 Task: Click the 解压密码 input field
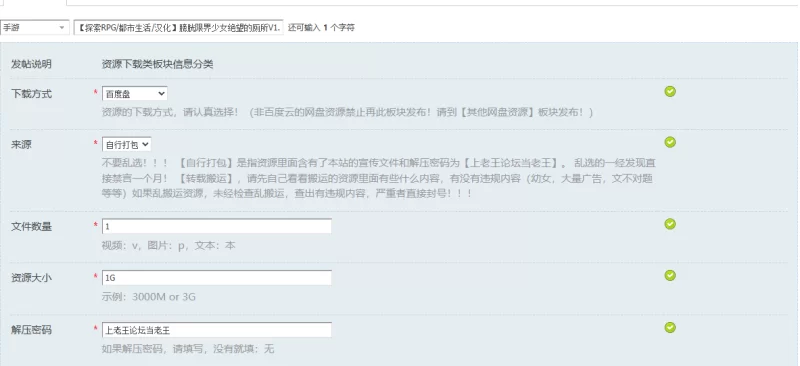(x=217, y=330)
